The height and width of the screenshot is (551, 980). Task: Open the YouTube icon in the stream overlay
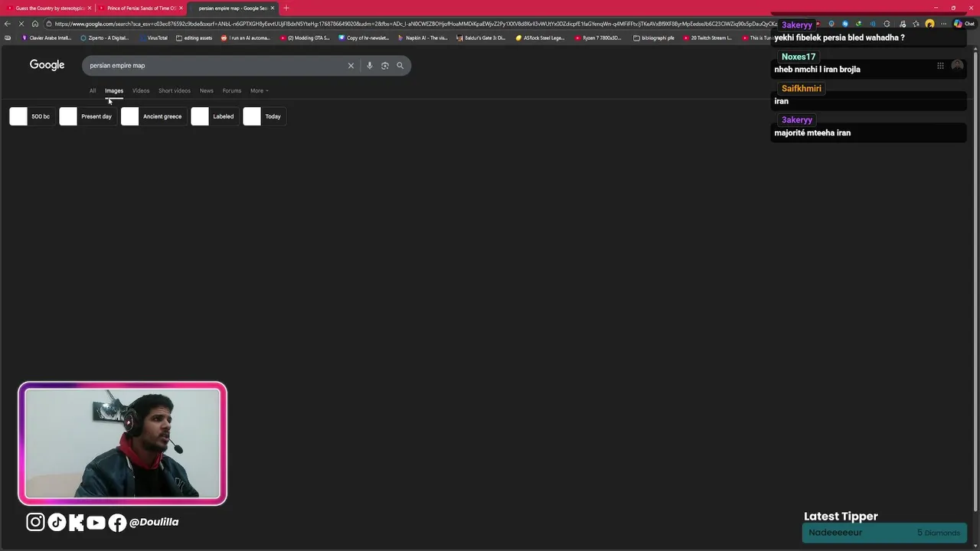[x=96, y=523]
